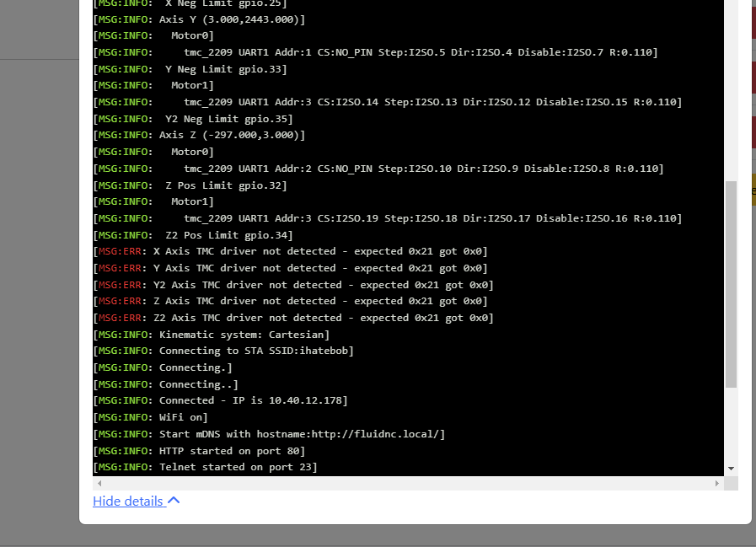Screen dimensions: 756x547
Task: Click the horizontal scrollbar left arrow
Action: (x=99, y=483)
